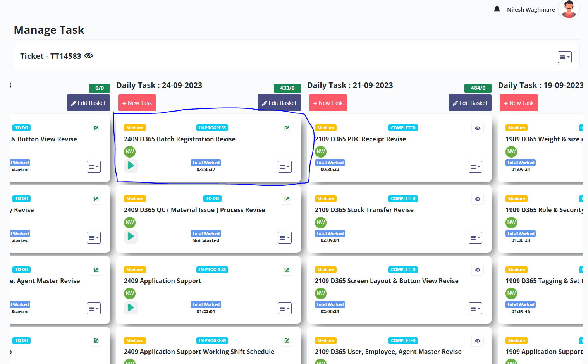The image size is (588, 364).
Task: Start timer for QC Material Issue Process Revise
Action: click(x=131, y=236)
